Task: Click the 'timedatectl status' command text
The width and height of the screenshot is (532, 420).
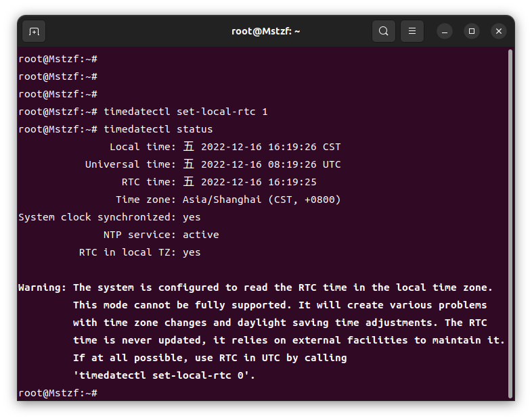Action: 158,129
